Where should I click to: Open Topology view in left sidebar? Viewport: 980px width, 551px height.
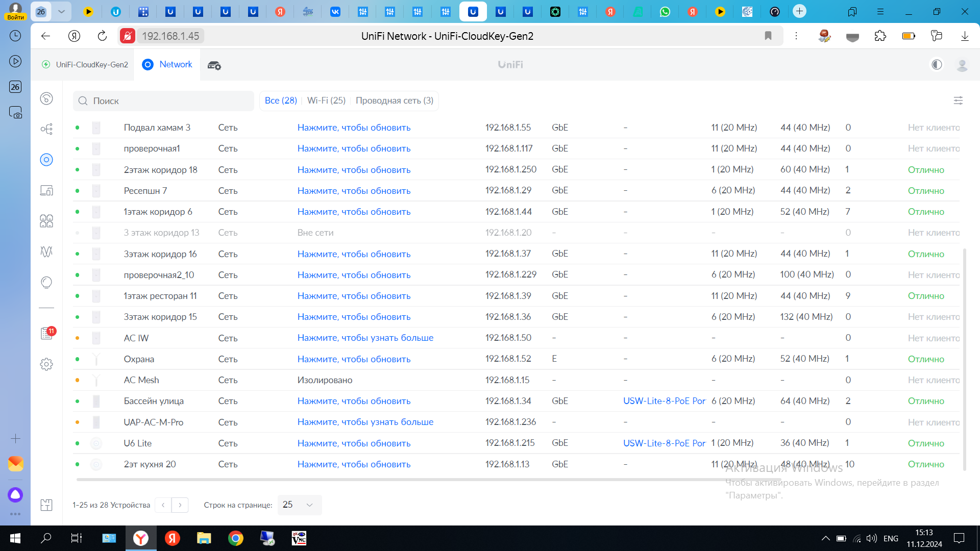46,129
